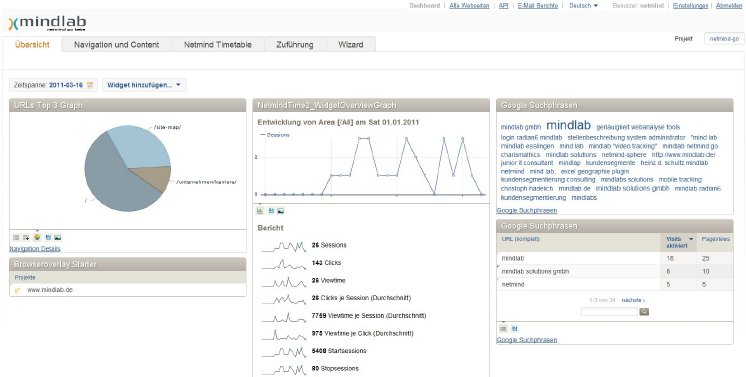746x377 pixels.
Task: Click 'charismathics' tag
Action: click(520, 155)
